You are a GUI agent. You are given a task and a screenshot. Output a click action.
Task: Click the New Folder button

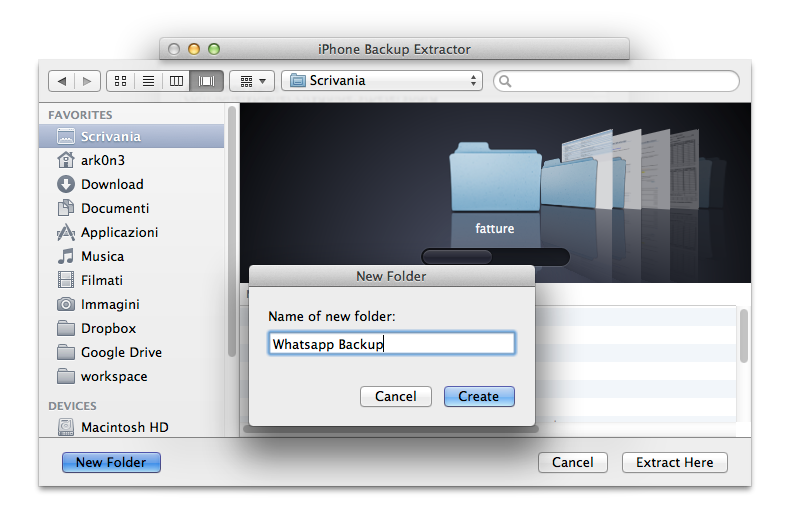click(x=111, y=462)
